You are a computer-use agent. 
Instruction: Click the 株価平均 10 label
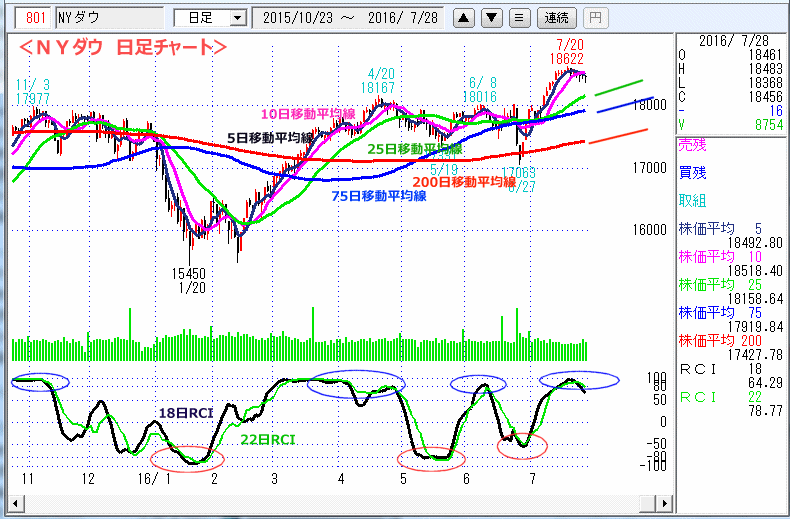720,257
